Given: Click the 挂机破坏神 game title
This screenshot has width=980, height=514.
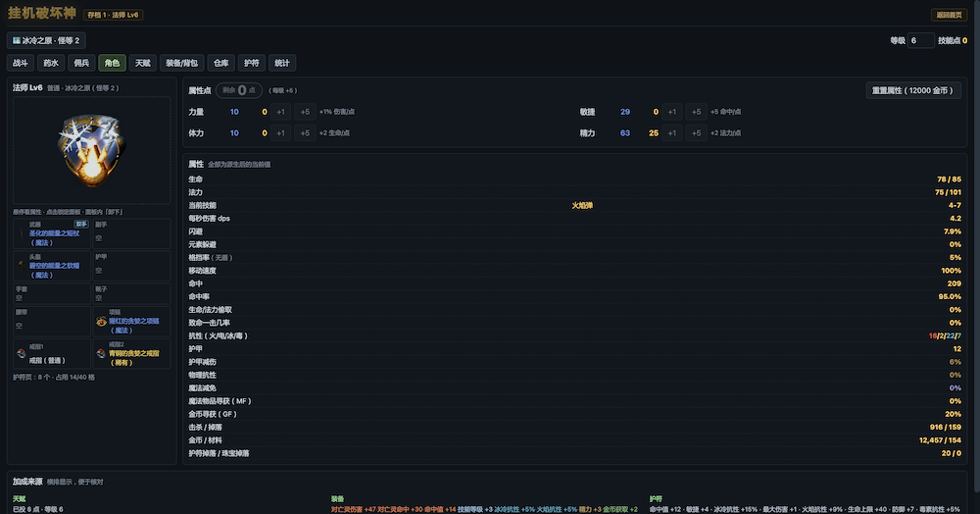Looking at the screenshot, I should point(42,13).
